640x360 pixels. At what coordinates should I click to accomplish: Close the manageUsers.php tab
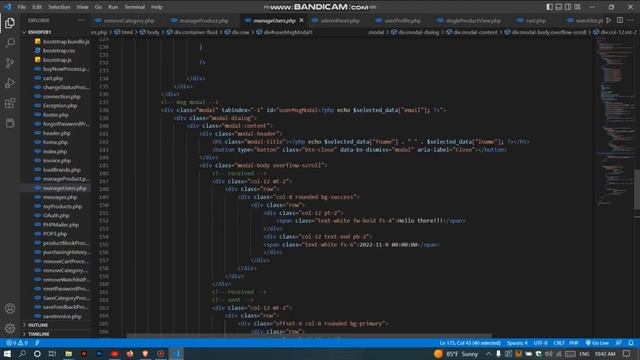(x=302, y=20)
